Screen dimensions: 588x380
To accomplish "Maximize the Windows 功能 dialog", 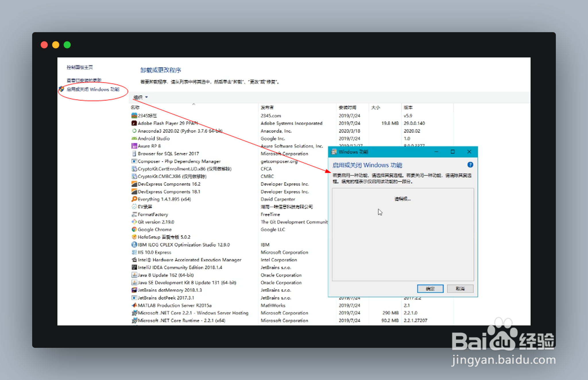I will (x=453, y=152).
